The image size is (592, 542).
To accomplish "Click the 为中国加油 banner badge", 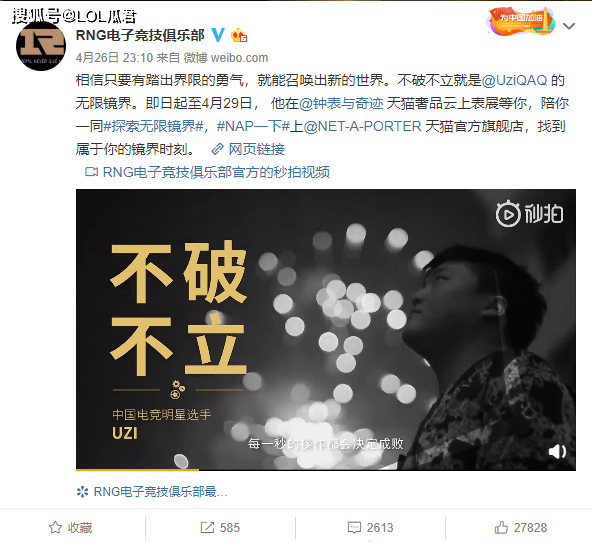I will tap(521, 20).
